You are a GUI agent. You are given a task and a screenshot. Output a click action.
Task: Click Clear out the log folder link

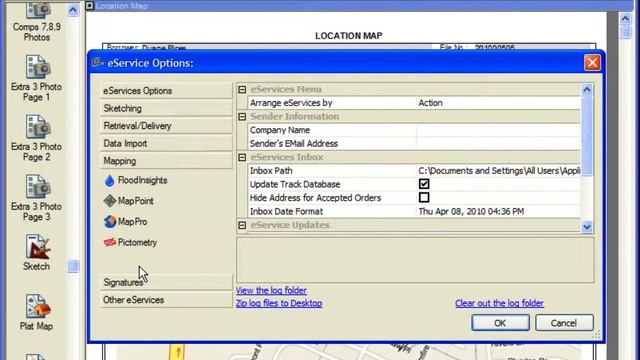(500, 303)
